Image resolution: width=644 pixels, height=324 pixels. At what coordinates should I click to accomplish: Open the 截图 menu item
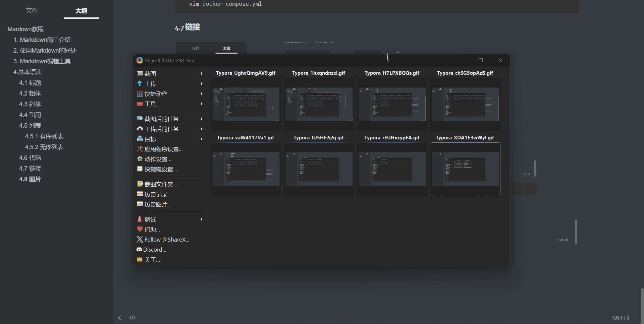coord(169,73)
